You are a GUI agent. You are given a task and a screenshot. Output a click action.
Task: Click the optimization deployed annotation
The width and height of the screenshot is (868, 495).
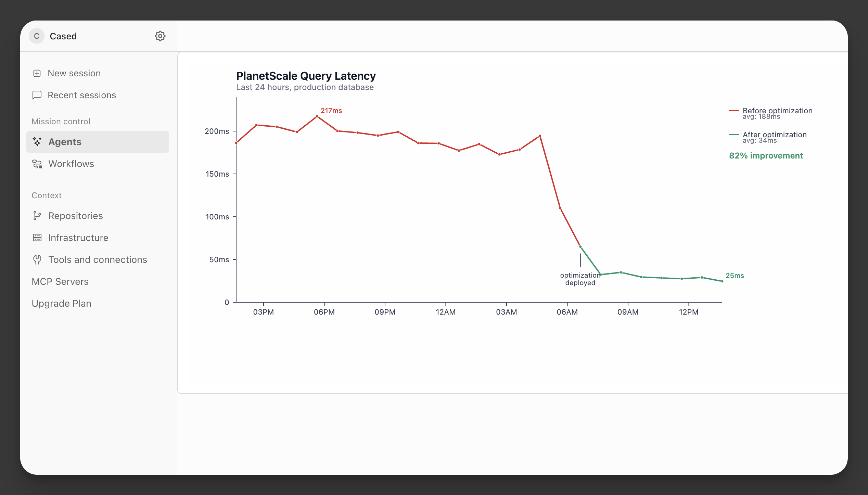580,279
